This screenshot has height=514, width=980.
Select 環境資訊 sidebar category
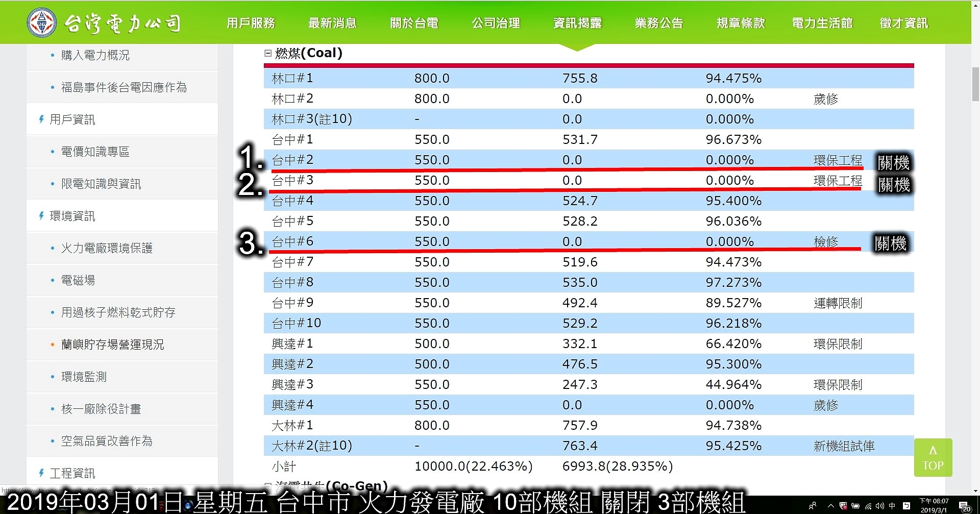click(72, 216)
